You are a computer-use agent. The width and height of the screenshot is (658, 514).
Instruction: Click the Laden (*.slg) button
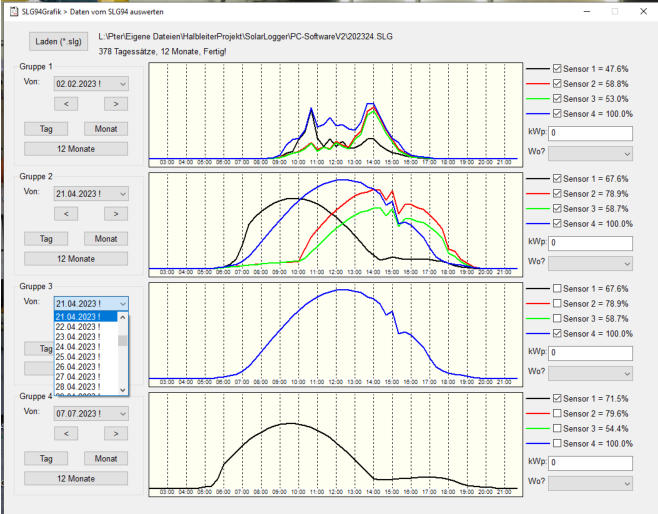(x=60, y=43)
